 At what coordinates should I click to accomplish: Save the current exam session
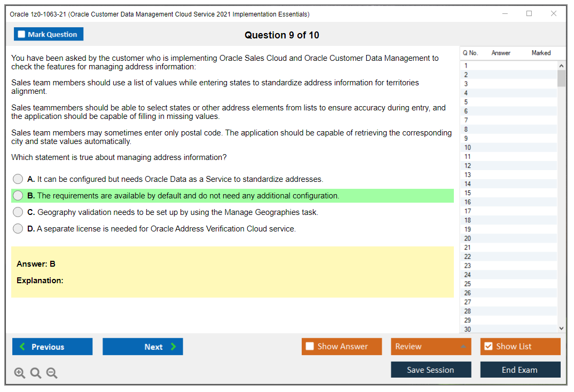pyautogui.click(x=431, y=369)
